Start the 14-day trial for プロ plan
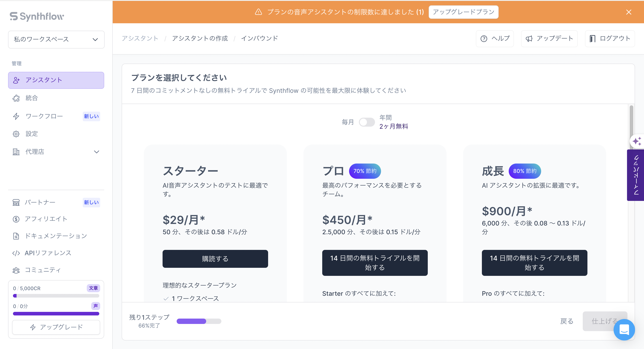Screen dimensions: 644x349 tap(375, 263)
